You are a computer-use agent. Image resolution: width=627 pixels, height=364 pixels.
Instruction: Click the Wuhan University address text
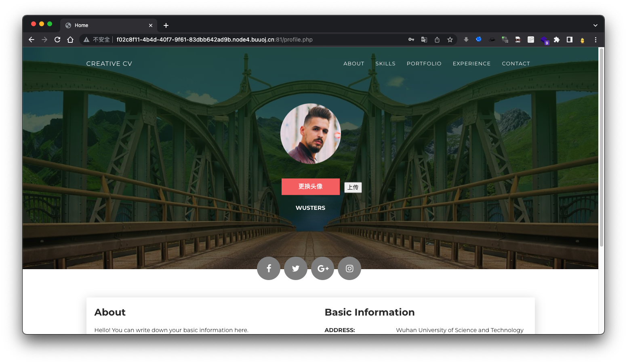460,330
